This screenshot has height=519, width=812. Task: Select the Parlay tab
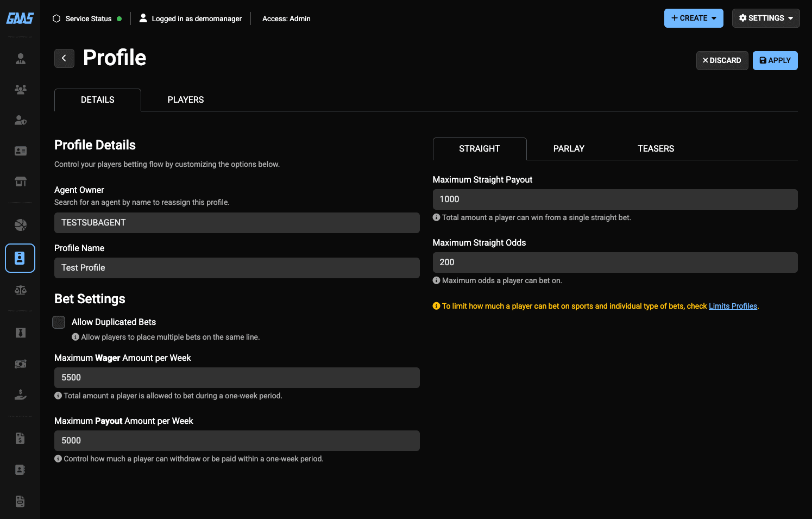coord(568,149)
